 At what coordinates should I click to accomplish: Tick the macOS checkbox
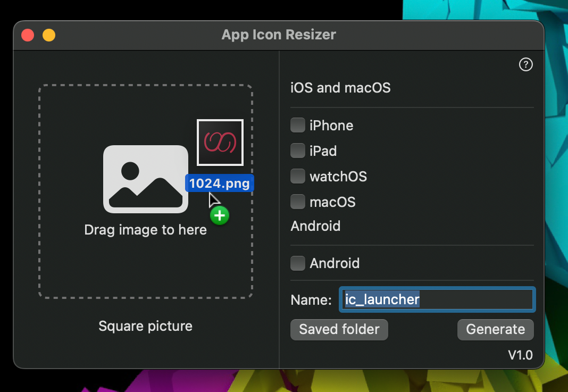coord(298,202)
